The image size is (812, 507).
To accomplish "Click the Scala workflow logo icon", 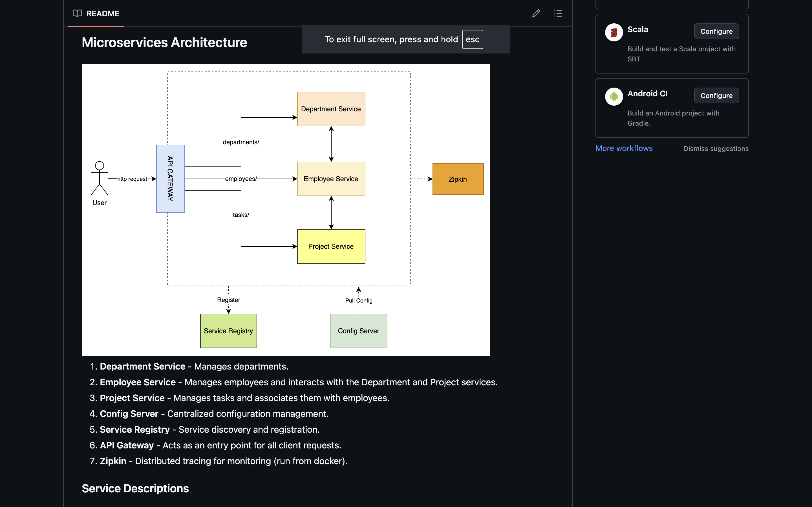I will click(x=614, y=32).
